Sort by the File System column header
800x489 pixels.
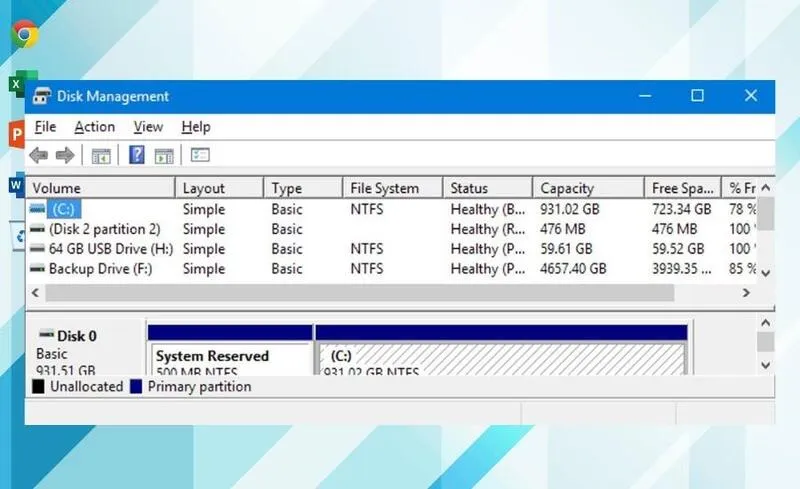393,188
